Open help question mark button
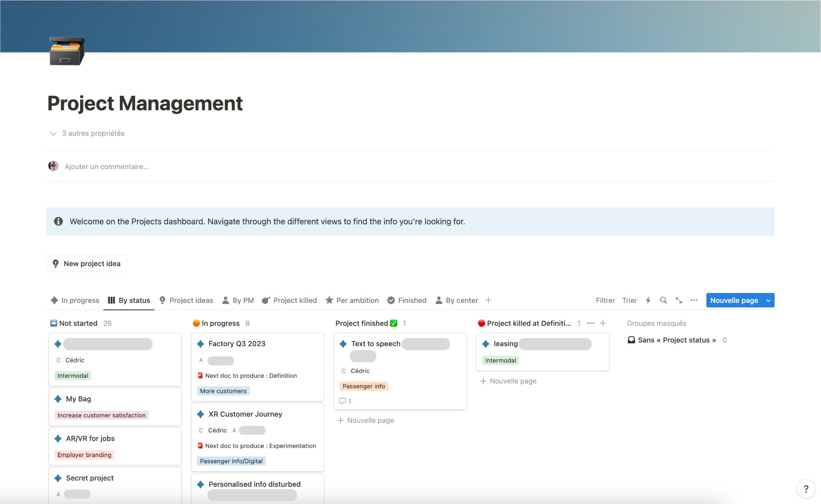 [806, 489]
